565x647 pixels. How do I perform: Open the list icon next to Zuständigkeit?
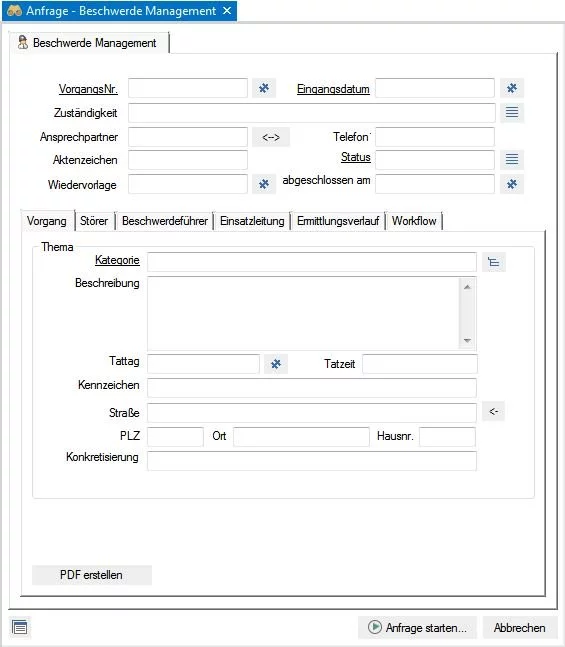point(512,112)
